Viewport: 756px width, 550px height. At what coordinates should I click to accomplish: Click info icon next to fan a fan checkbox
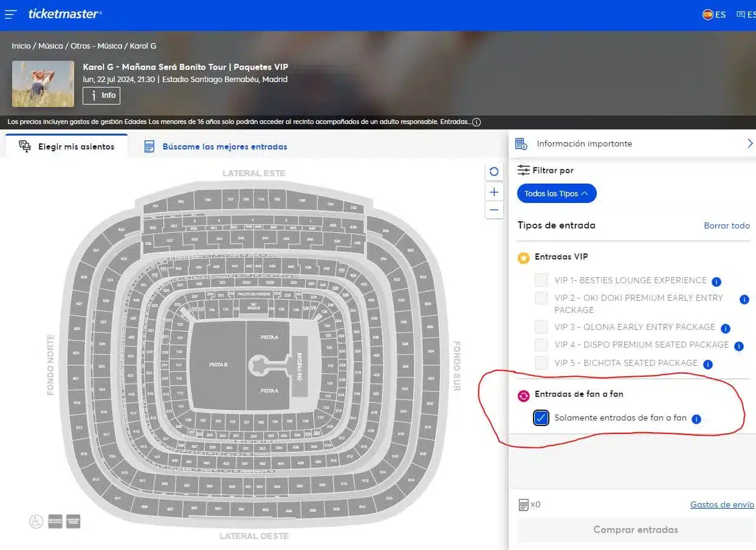[696, 419]
